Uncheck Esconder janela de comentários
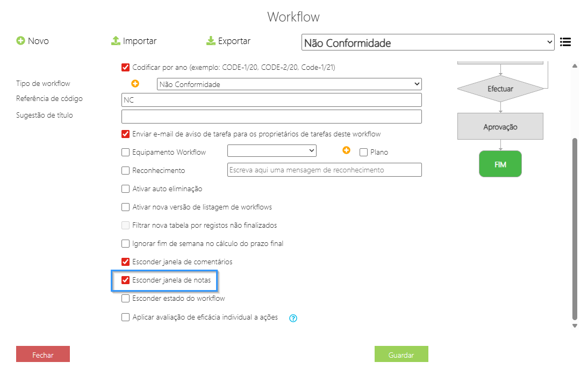The width and height of the screenshot is (588, 369). click(x=126, y=262)
